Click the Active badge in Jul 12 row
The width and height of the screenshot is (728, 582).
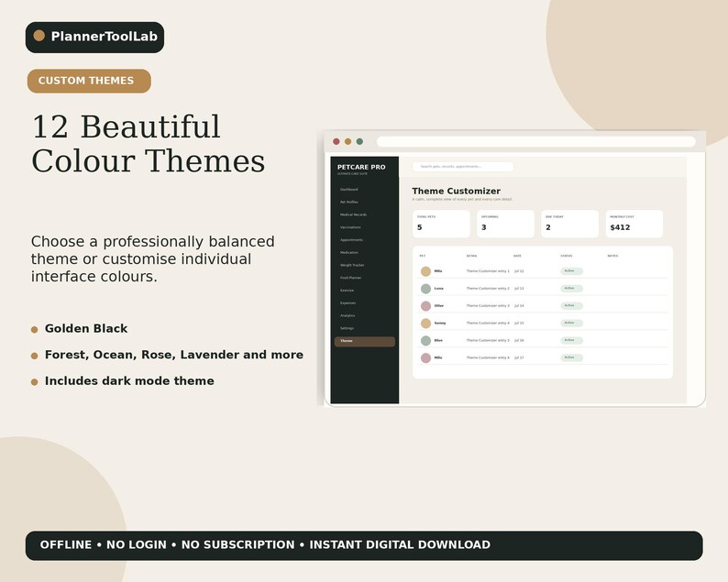pyautogui.click(x=571, y=271)
